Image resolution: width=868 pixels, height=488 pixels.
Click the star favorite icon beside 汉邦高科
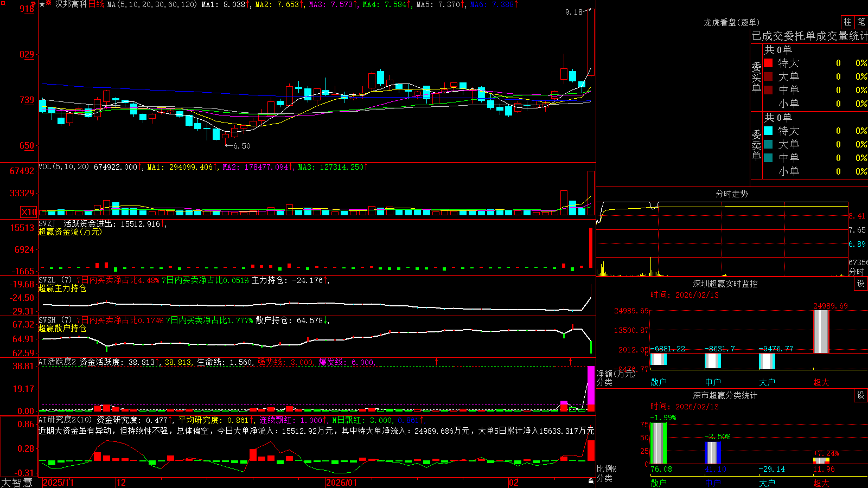click(x=42, y=4)
